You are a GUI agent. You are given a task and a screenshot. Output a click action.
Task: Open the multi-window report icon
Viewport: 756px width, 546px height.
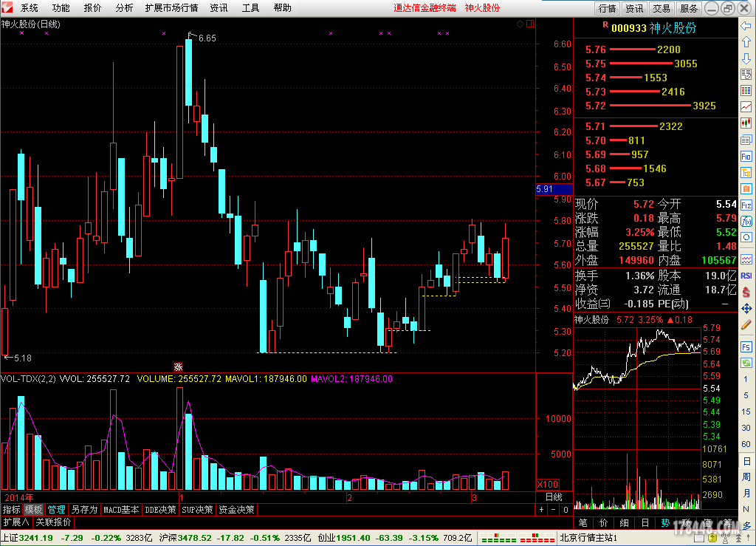pos(746,140)
